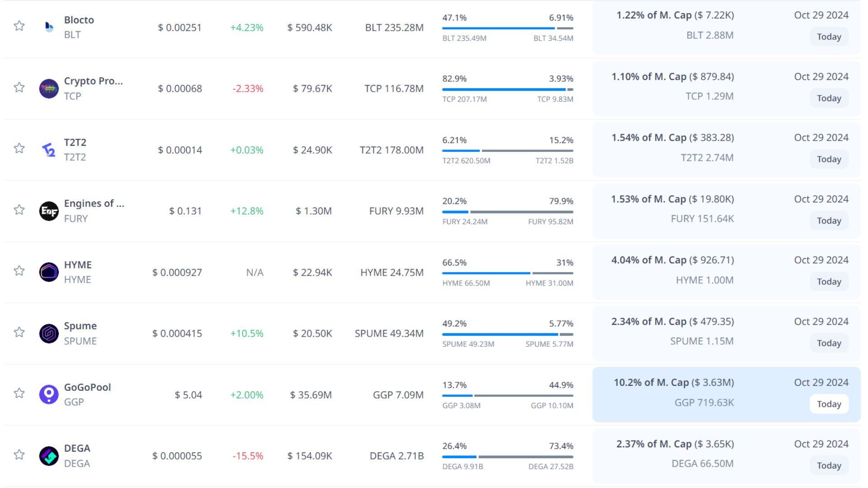This screenshot has height=488, width=868.
Task: Click the GoGoPool purple logo icon
Action: (49, 394)
